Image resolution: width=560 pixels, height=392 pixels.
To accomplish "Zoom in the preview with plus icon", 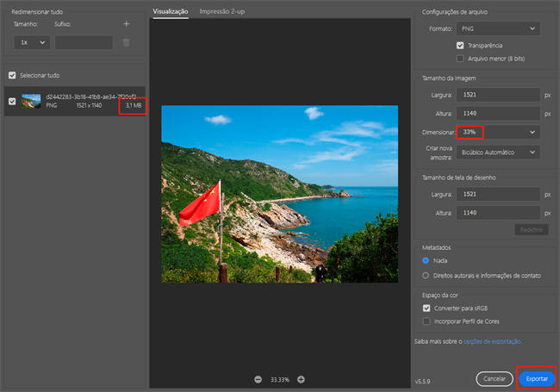I will click(x=301, y=379).
